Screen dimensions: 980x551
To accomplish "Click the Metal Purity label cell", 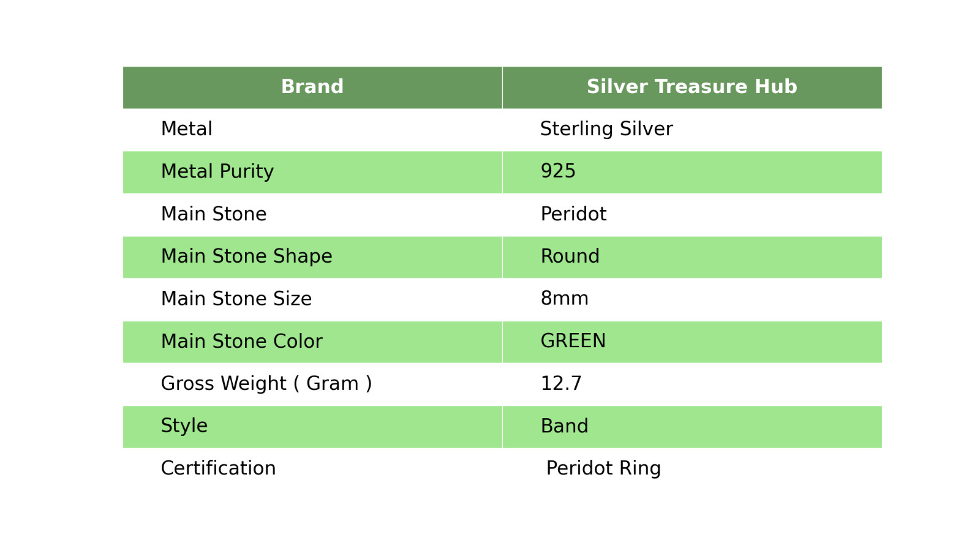I will pyautogui.click(x=217, y=171).
